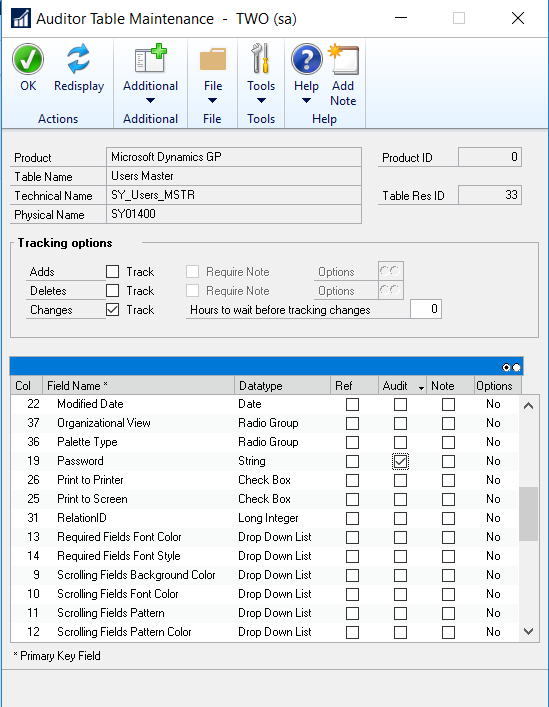Click the Table Name field Users Master
The height and width of the screenshot is (707, 549).
234,176
